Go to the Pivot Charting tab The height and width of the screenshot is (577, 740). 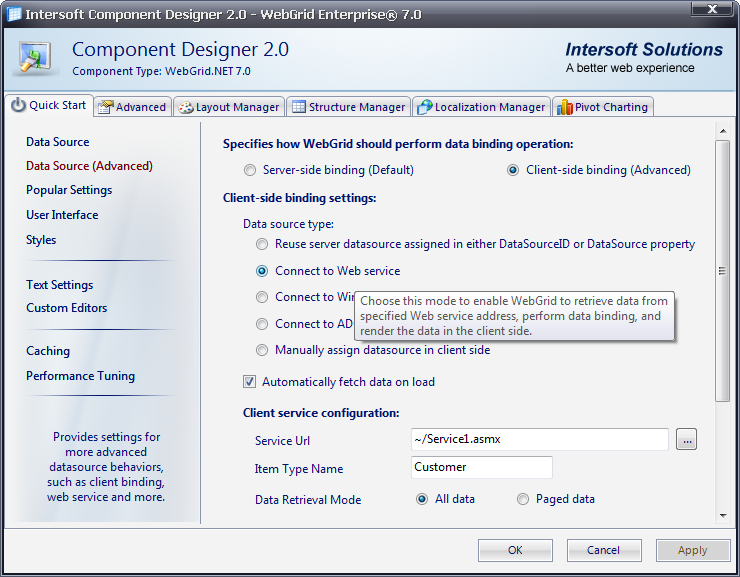[x=603, y=107]
